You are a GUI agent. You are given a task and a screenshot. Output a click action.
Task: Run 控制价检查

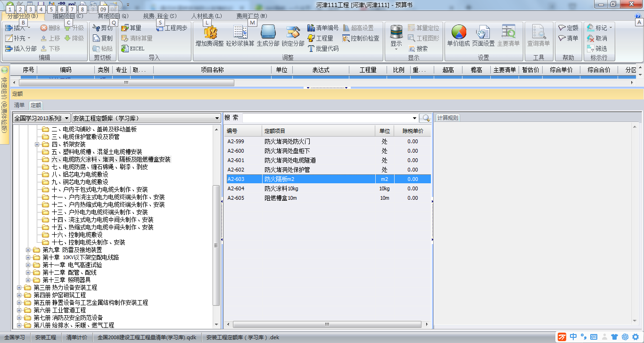(361, 39)
